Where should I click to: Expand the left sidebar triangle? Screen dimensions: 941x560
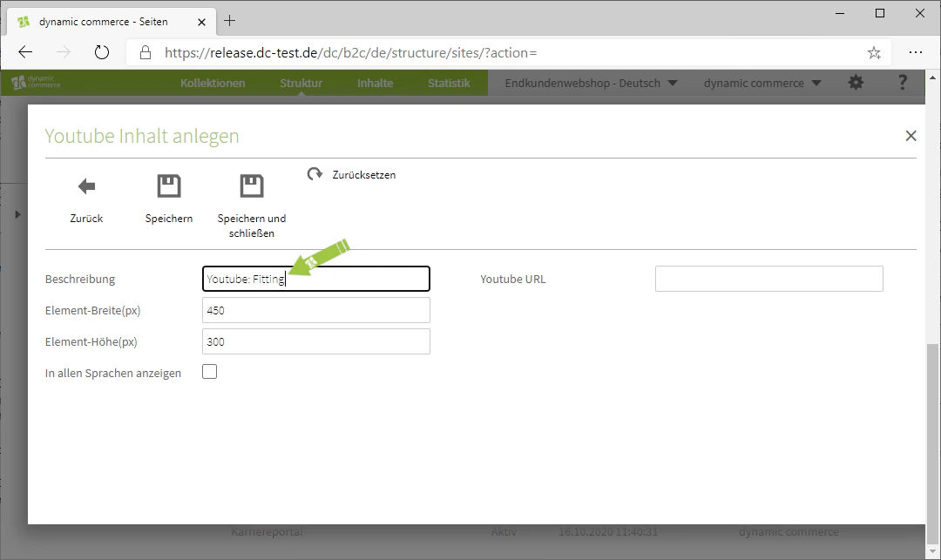(x=17, y=214)
